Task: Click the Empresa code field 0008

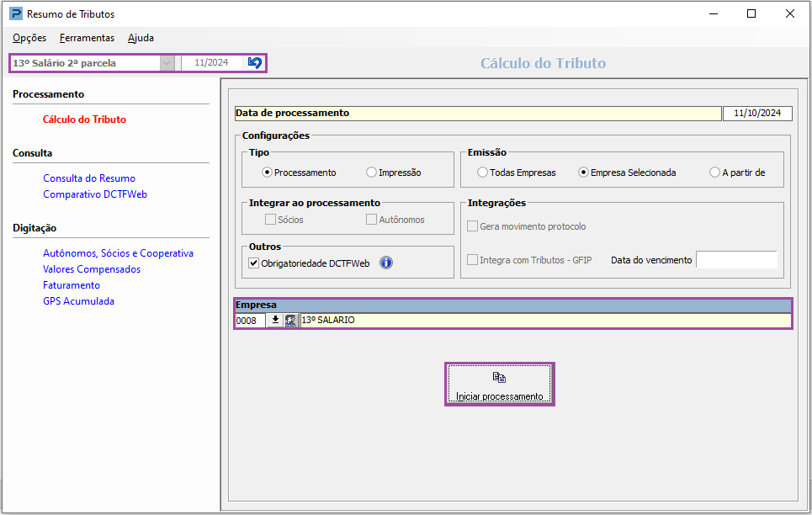Action: pos(250,321)
